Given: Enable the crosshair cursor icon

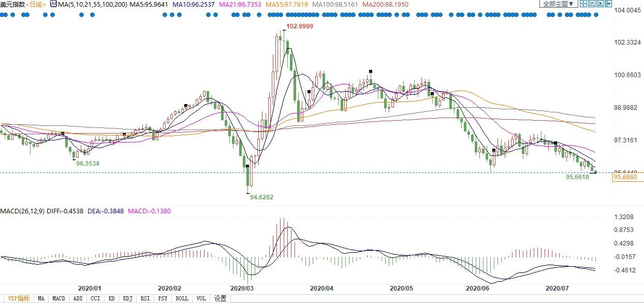Looking at the screenshot, I should coord(583,4).
